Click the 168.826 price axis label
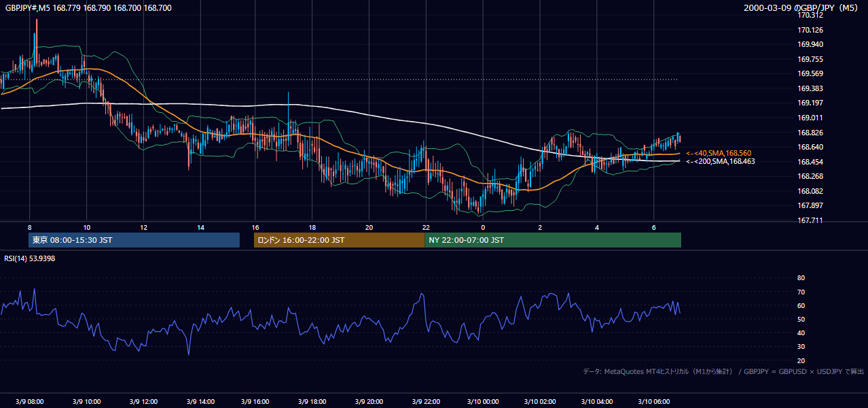This screenshot has width=868, height=408. point(810,133)
